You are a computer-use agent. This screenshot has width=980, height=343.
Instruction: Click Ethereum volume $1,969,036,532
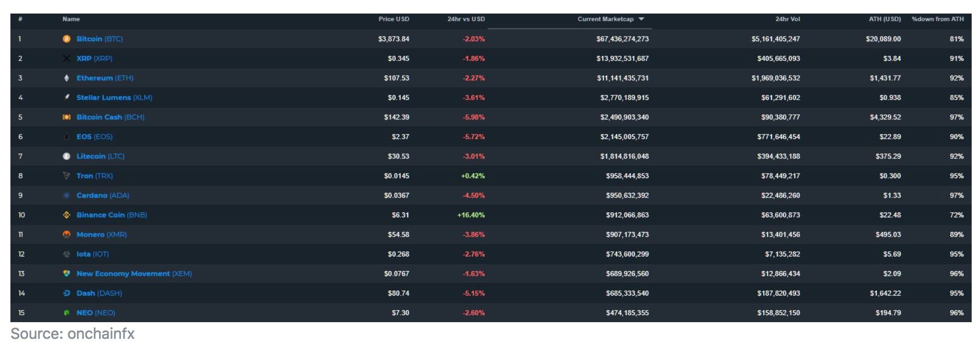(x=776, y=78)
